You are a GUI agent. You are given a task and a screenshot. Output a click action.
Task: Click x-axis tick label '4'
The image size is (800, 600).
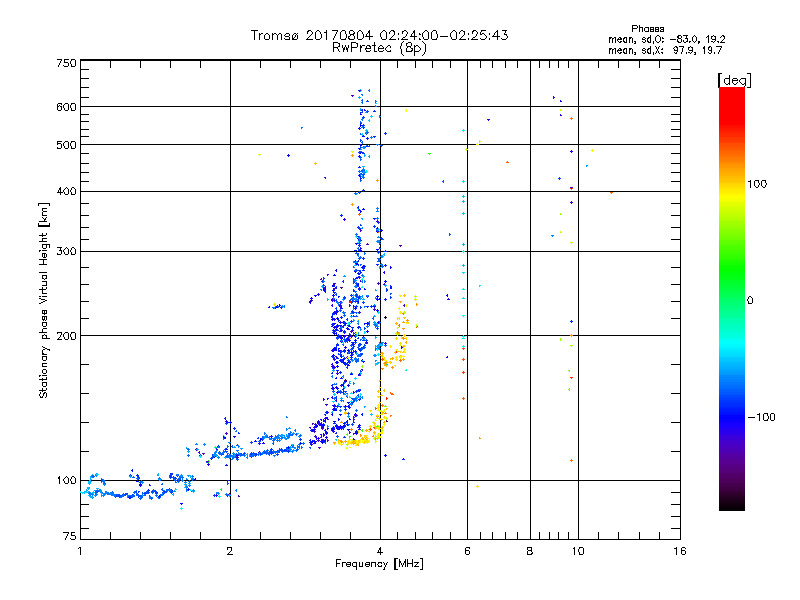[380, 551]
